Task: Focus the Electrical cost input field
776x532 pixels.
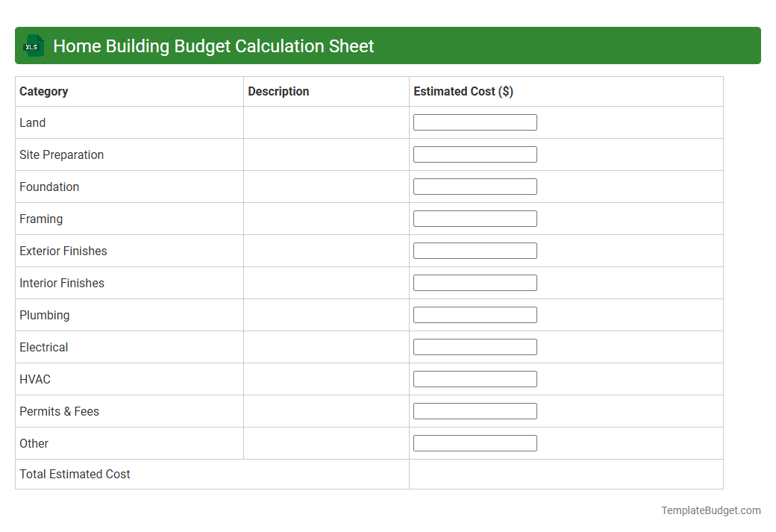Action: (475, 346)
